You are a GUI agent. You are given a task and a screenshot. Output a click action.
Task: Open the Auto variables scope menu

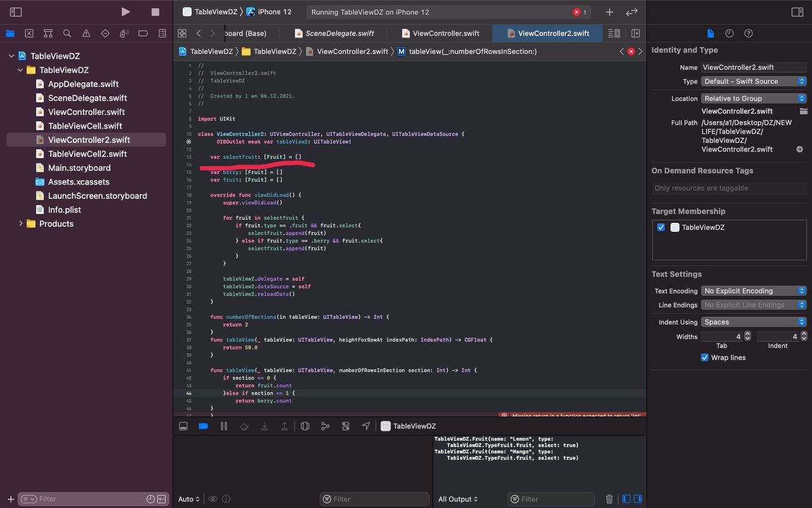click(189, 499)
